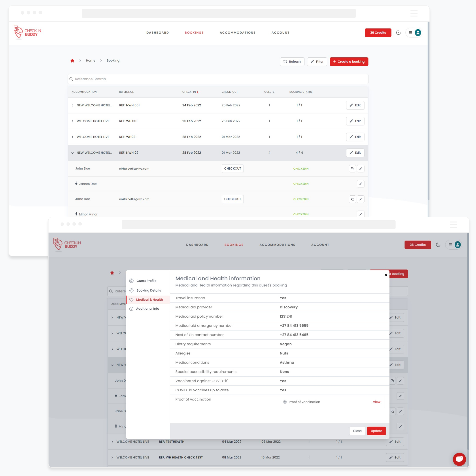Image resolution: width=476 pixels, height=476 pixels.
Task: Click the scrollbar of the back window
Action: [x=428, y=111]
